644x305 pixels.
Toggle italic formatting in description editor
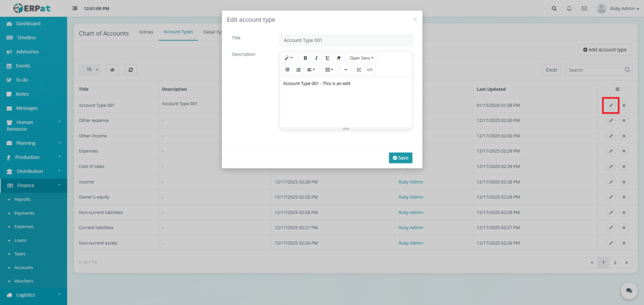(x=316, y=58)
